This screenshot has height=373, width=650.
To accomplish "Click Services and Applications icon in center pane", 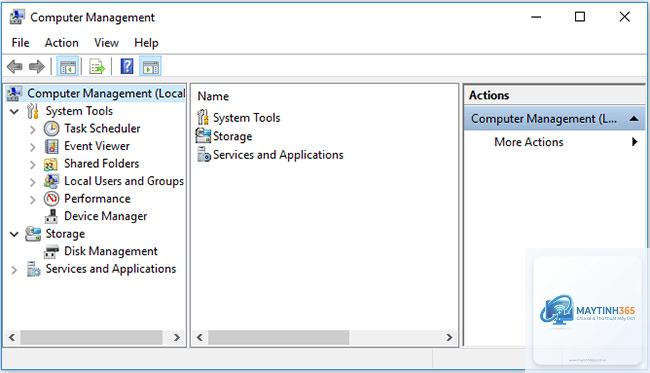I will coord(204,155).
